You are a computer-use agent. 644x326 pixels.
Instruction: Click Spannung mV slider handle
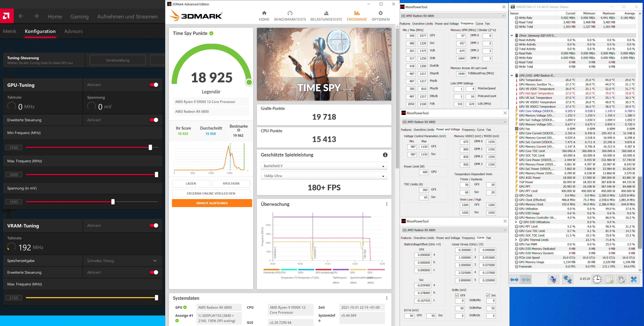(113, 202)
